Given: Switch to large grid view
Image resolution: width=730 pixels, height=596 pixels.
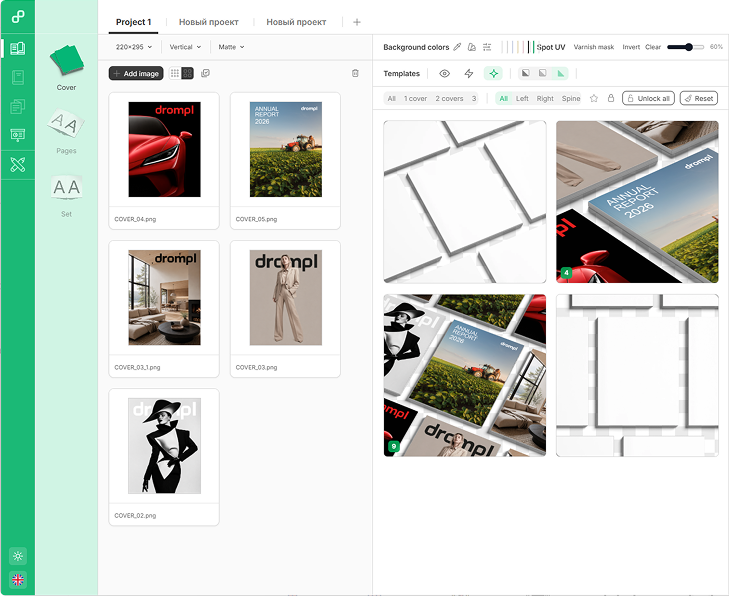Looking at the screenshot, I should 187,73.
